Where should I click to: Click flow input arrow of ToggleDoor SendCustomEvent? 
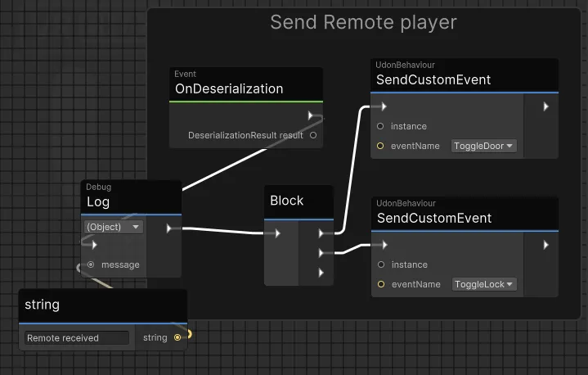point(384,106)
